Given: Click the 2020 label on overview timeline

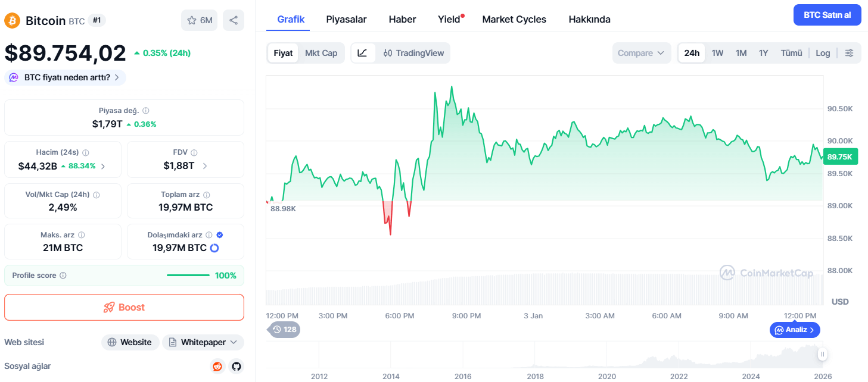Looking at the screenshot, I should pos(607,376).
